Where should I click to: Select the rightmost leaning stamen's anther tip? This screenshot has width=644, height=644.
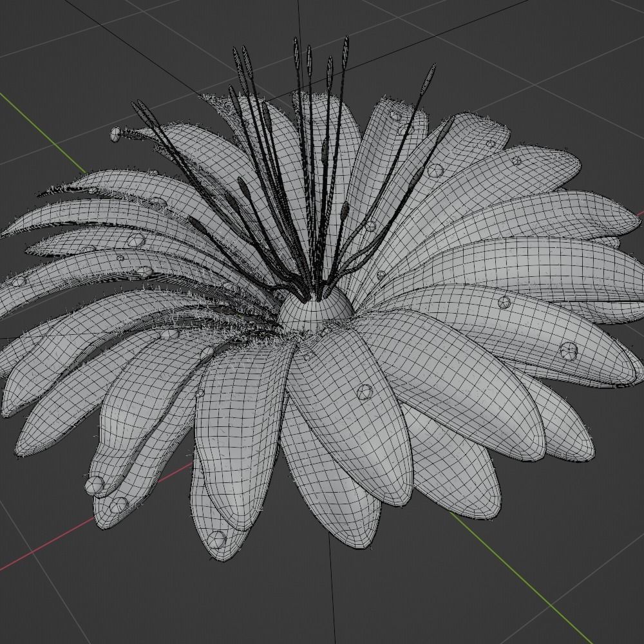pyautogui.click(x=428, y=78)
